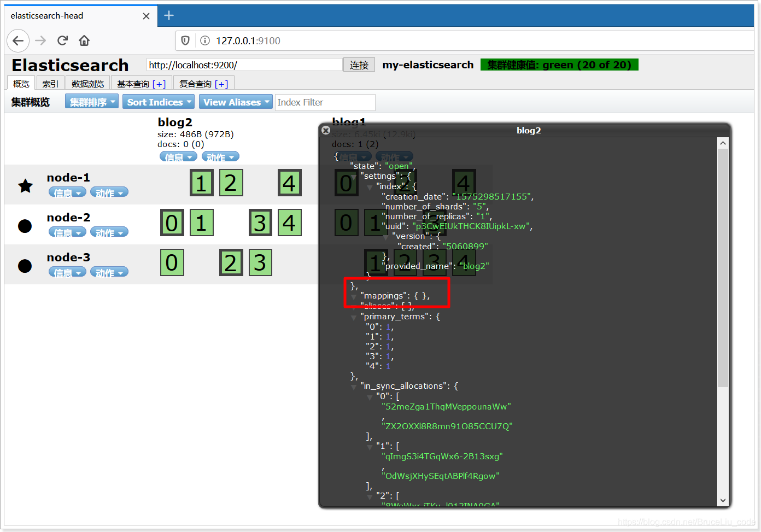The height and width of the screenshot is (532, 761).
Task: Reload the page with the refresh icon
Action: coord(62,40)
